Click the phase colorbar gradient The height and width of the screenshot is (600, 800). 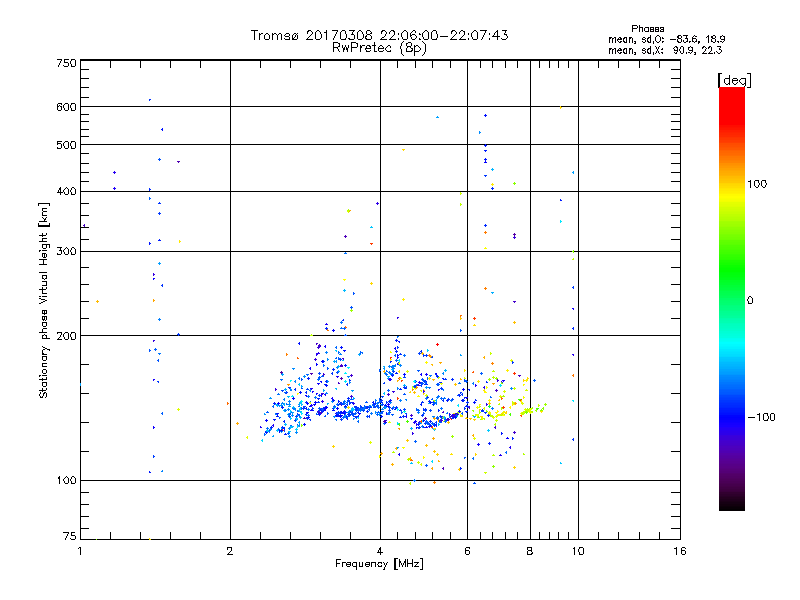(x=732, y=299)
